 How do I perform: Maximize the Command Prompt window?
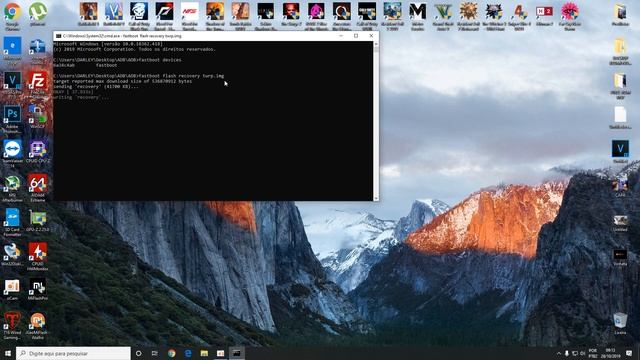356,36
